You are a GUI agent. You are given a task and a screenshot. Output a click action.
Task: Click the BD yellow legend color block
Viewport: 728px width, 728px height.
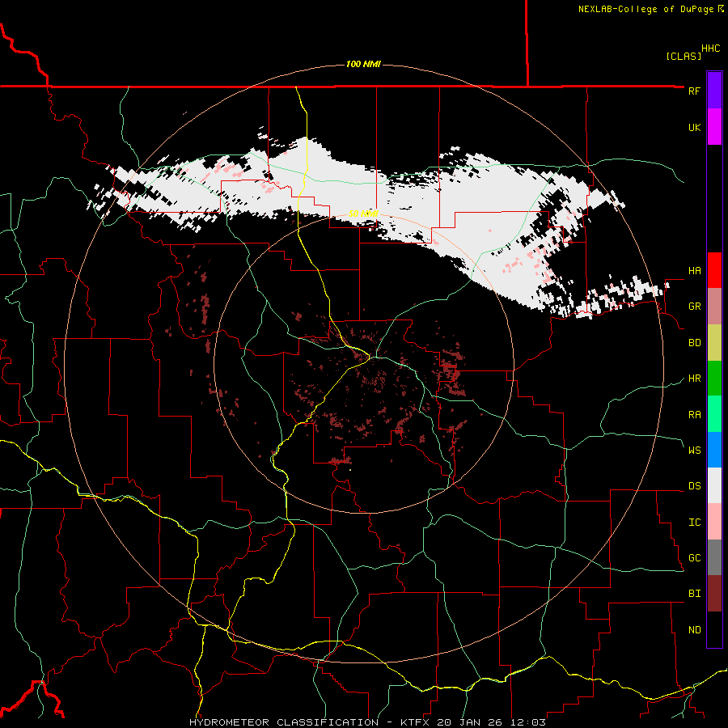click(x=714, y=343)
